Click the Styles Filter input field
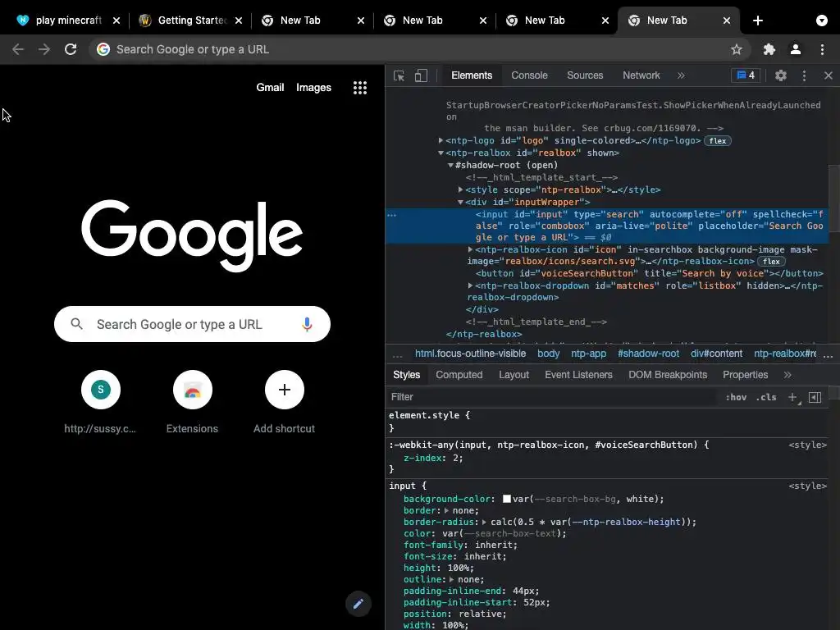Viewport: 840px width, 630px height. [x=552, y=397]
